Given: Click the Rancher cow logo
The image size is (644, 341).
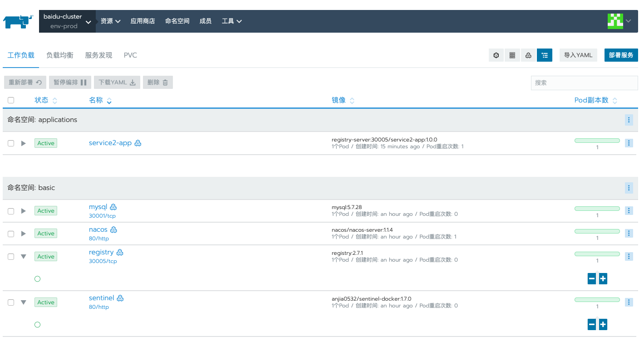Looking at the screenshot, I should 18,21.
